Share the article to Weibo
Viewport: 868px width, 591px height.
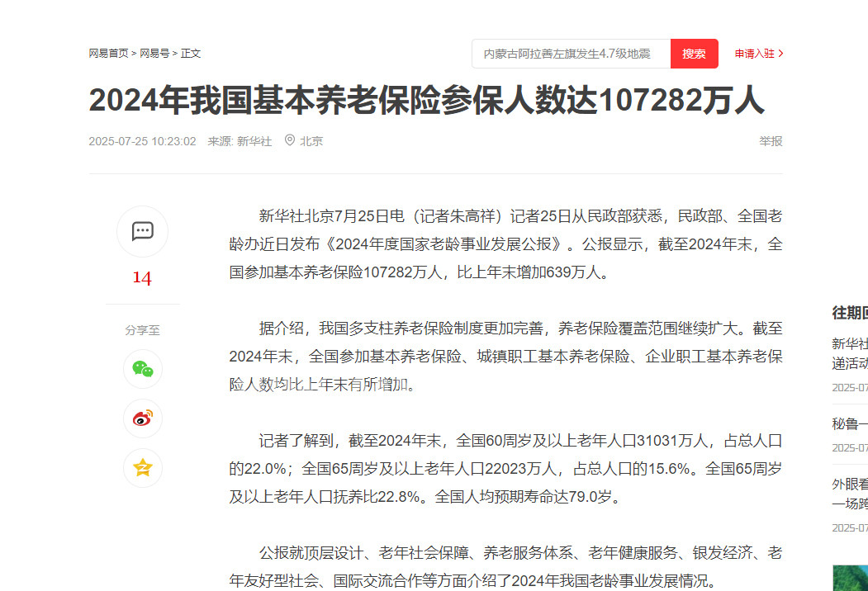point(142,418)
